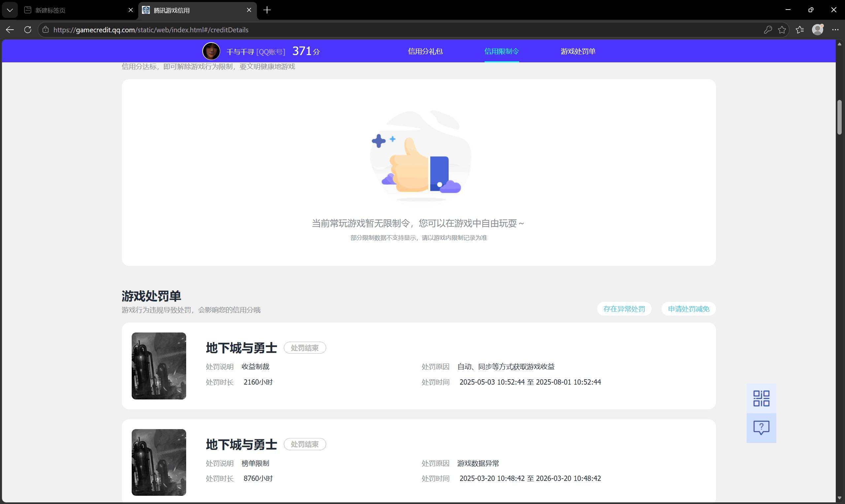Viewport: 845px width, 504px height.
Task: Close the 腾讯游戏信用 tab
Action: click(249, 10)
